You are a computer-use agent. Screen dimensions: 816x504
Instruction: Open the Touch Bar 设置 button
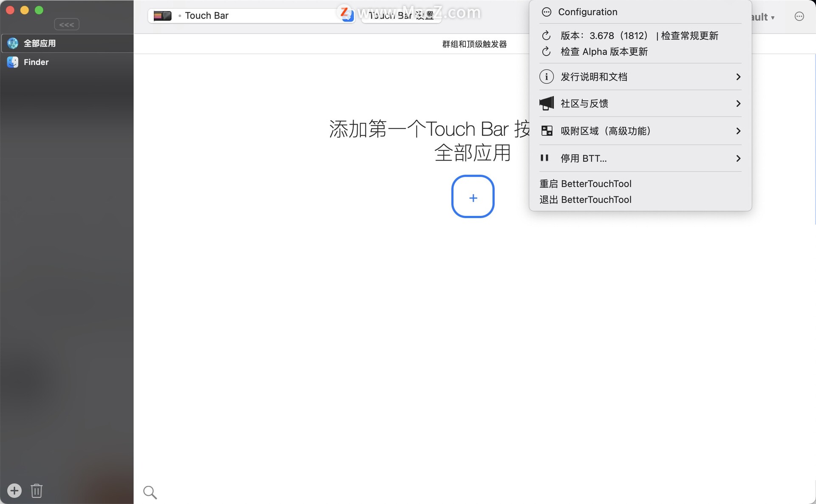tap(401, 16)
